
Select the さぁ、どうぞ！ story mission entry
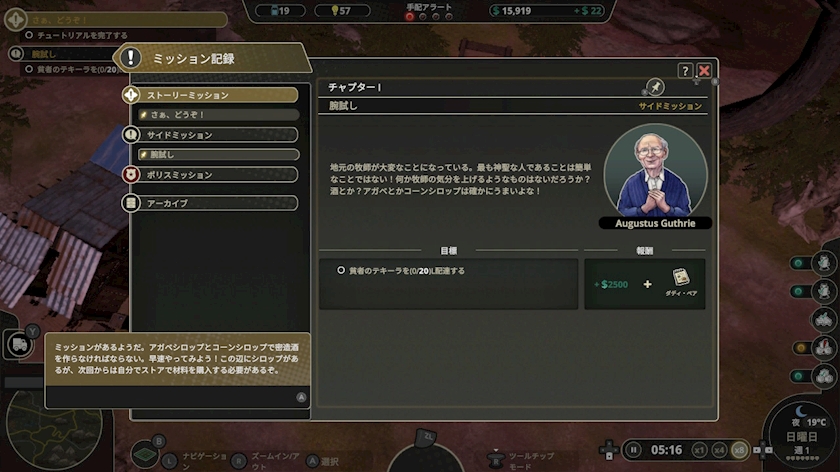[x=219, y=115]
